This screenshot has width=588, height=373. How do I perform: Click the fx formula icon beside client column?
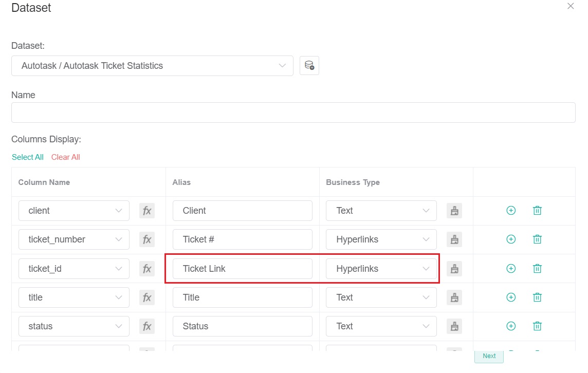point(147,210)
